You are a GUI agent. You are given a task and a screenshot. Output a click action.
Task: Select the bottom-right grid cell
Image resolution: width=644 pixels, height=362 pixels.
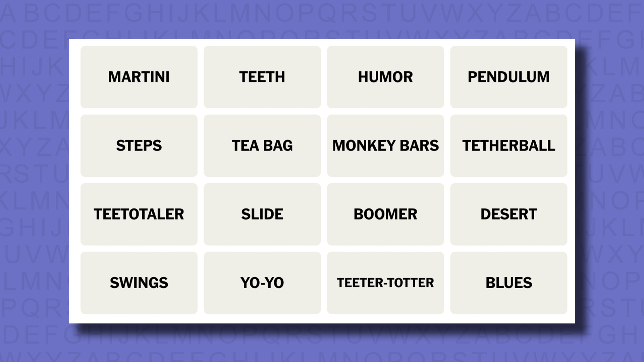[508, 283]
